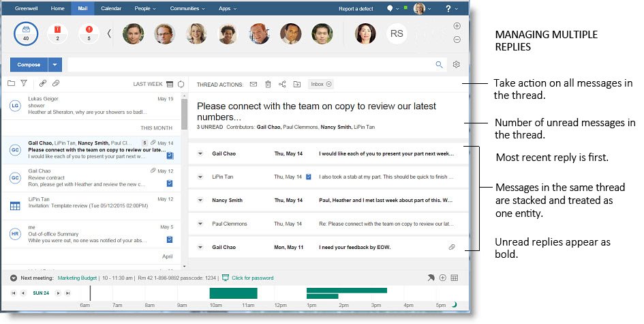Screen dimensions: 644x324
Task: Open Lukas Geiger's "shower" email
Action: click(x=91, y=105)
